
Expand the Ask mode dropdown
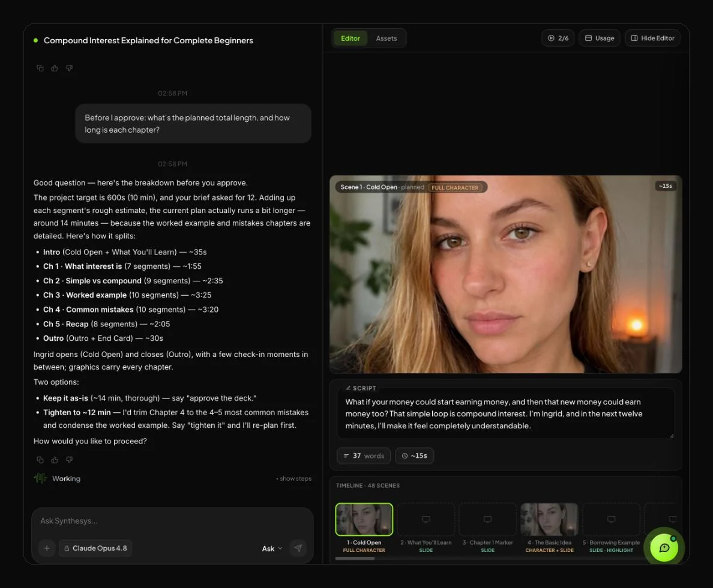[x=272, y=548]
